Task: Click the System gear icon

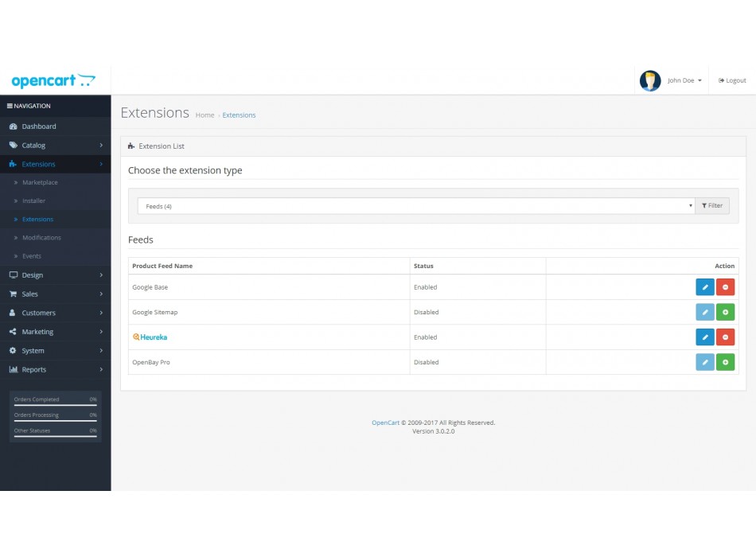Action: pyautogui.click(x=13, y=351)
